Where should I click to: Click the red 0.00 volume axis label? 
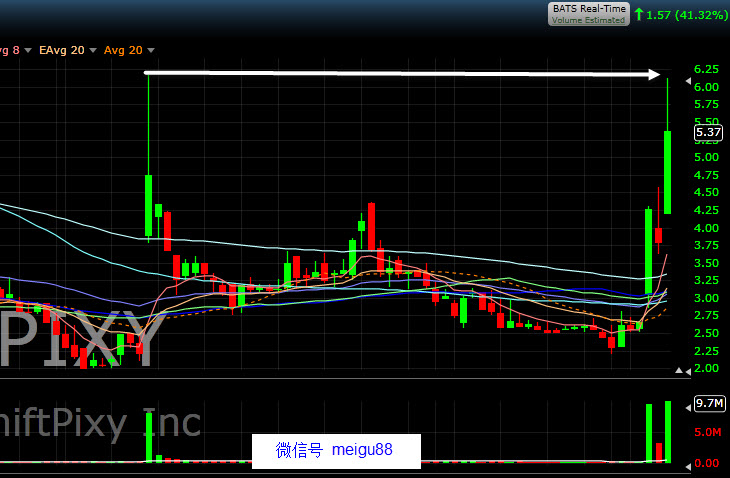pyautogui.click(x=706, y=464)
